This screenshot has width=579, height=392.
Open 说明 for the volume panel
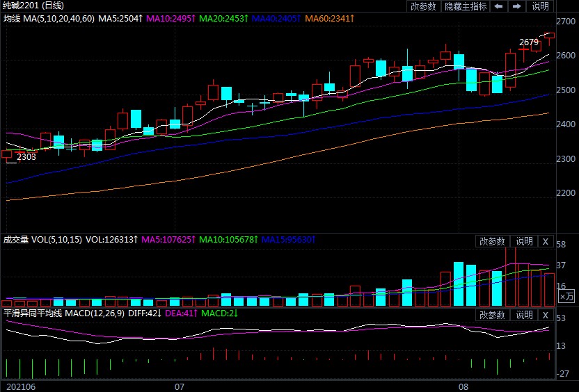[x=523, y=241]
